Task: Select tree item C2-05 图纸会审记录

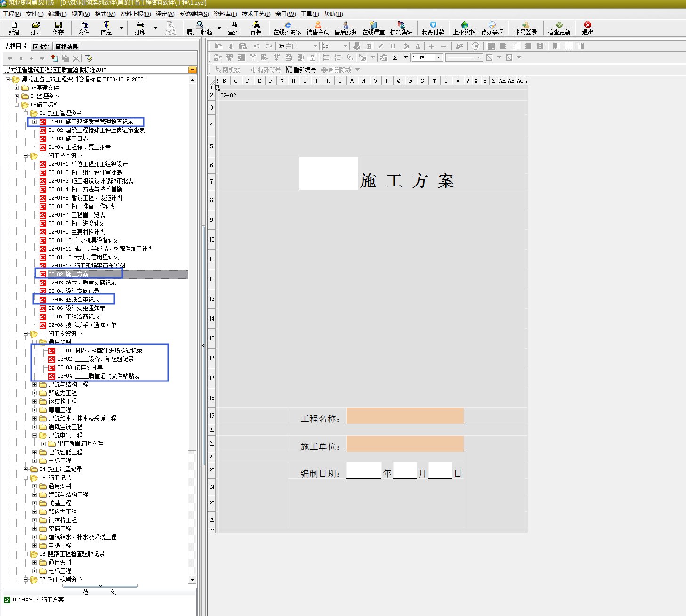Action: pos(74,300)
